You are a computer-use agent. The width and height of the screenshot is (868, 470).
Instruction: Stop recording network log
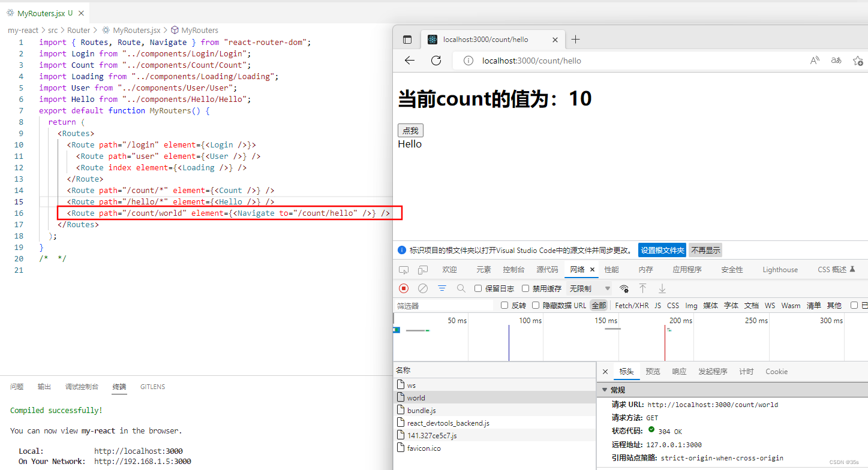tap(404, 288)
